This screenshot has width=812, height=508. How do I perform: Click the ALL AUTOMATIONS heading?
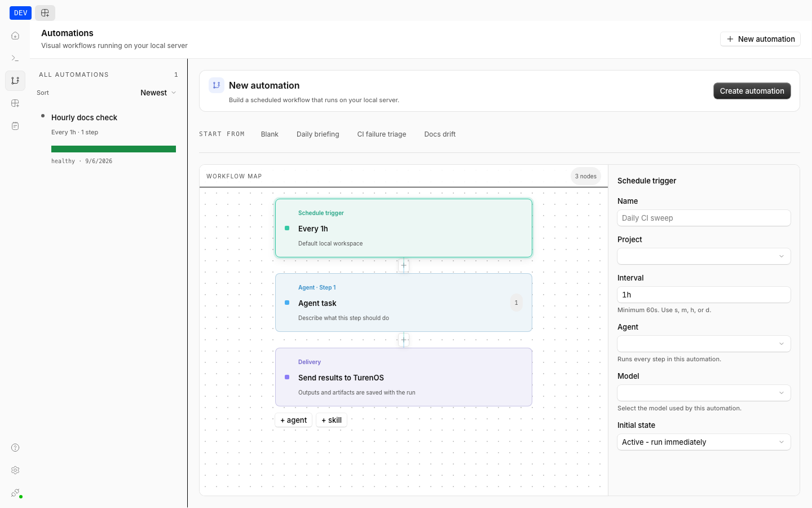pos(74,75)
